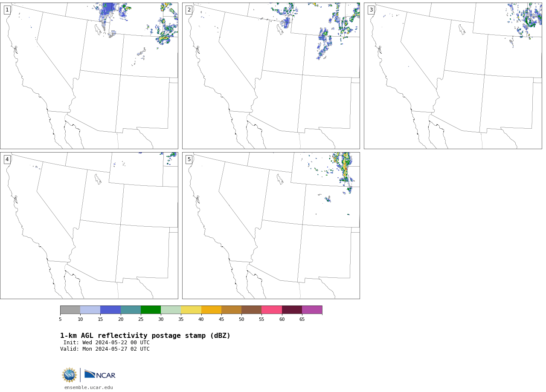Click the yellow 35-40 dBZ swatch
The image size is (546, 392).
[x=191, y=310]
